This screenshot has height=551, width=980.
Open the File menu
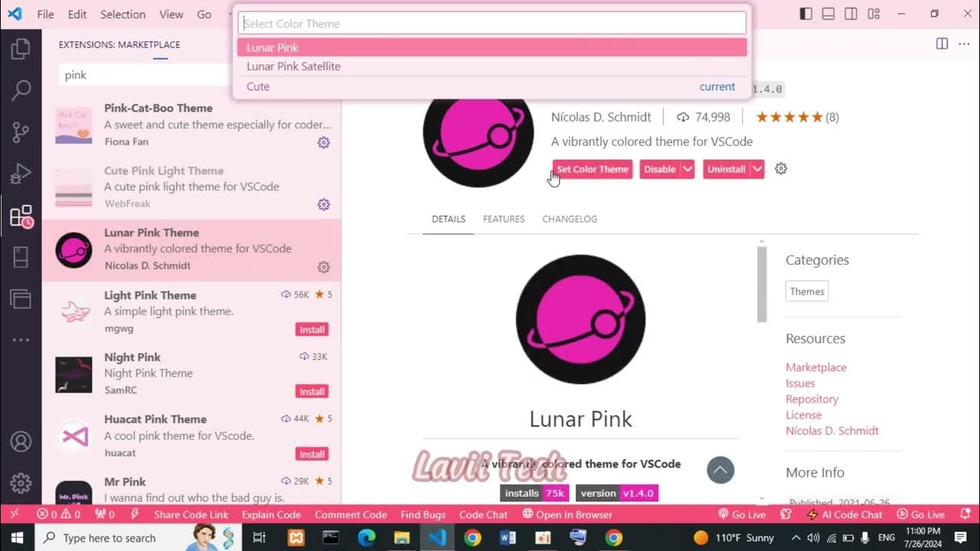click(x=45, y=15)
